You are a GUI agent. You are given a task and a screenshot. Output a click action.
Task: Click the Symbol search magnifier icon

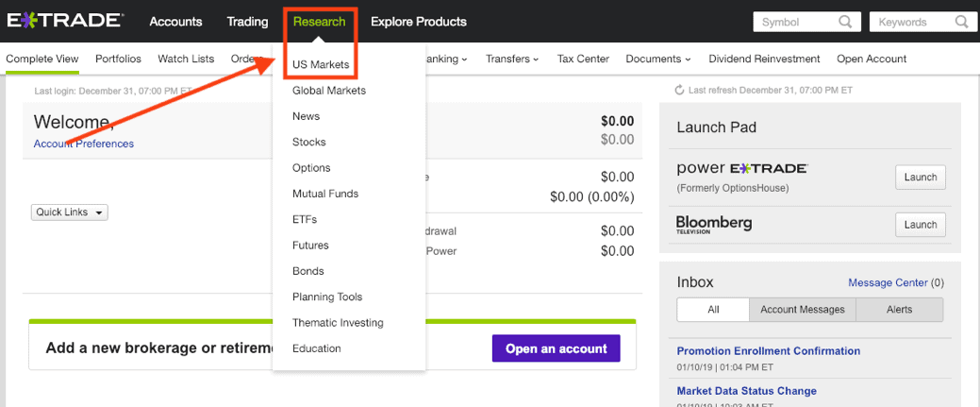click(845, 22)
